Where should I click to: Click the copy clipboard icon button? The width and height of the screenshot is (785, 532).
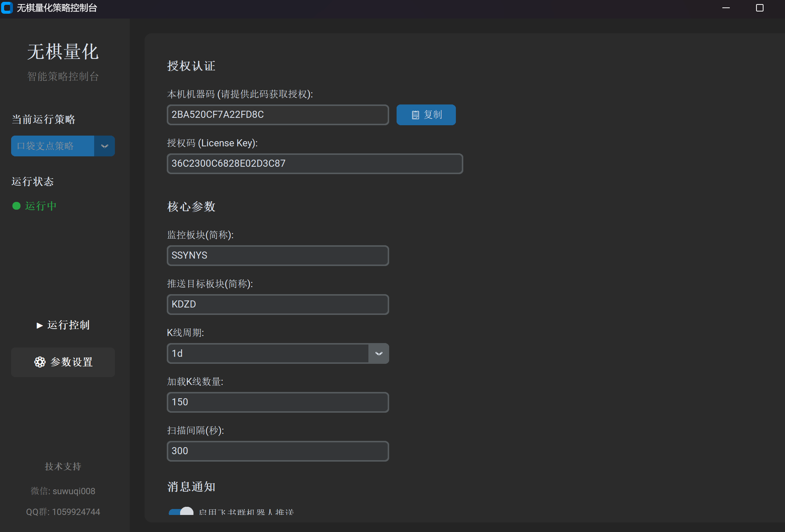coord(415,115)
